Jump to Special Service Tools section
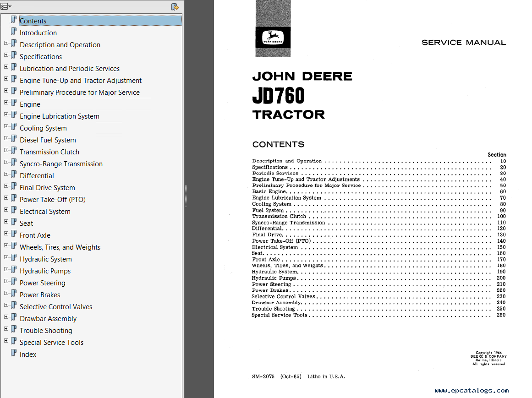 point(52,343)
